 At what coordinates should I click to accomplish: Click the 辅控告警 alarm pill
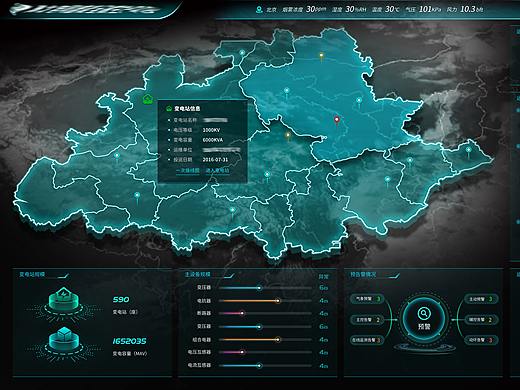coord(481,320)
